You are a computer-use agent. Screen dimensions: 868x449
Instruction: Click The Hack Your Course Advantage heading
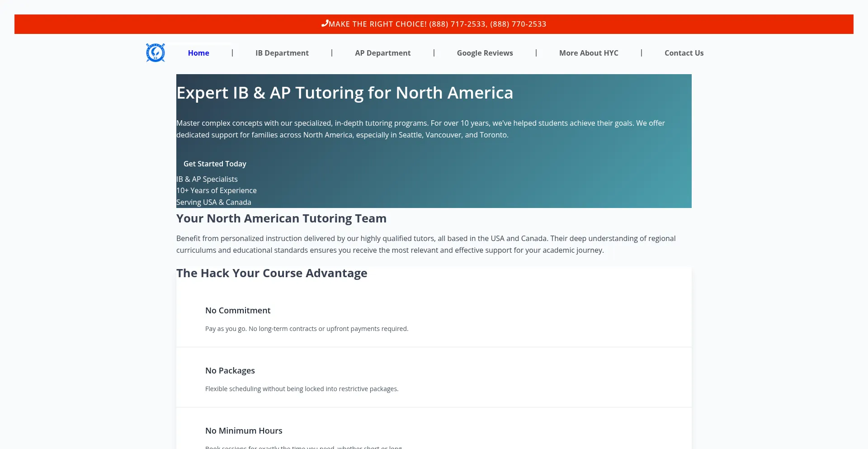coord(272,273)
